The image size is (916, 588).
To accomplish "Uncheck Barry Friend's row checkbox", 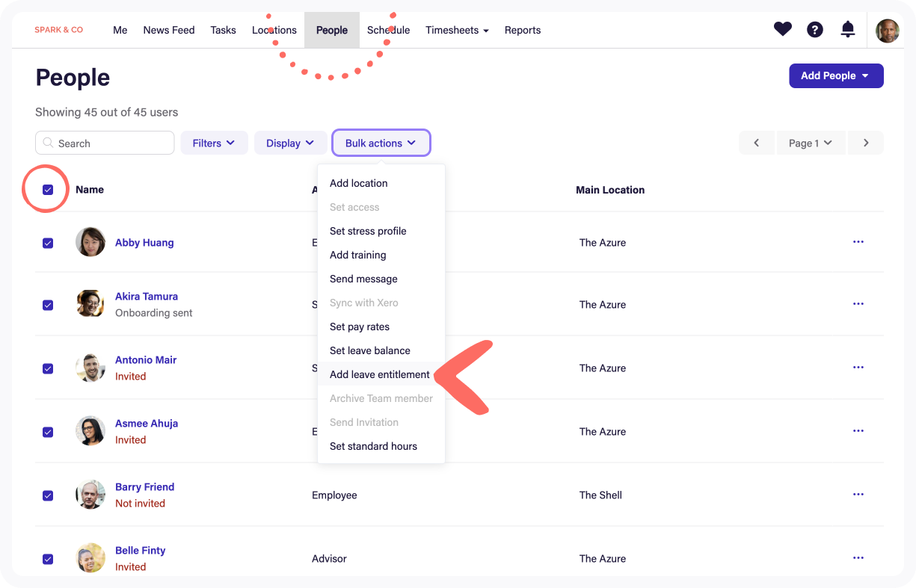I will pyautogui.click(x=48, y=495).
